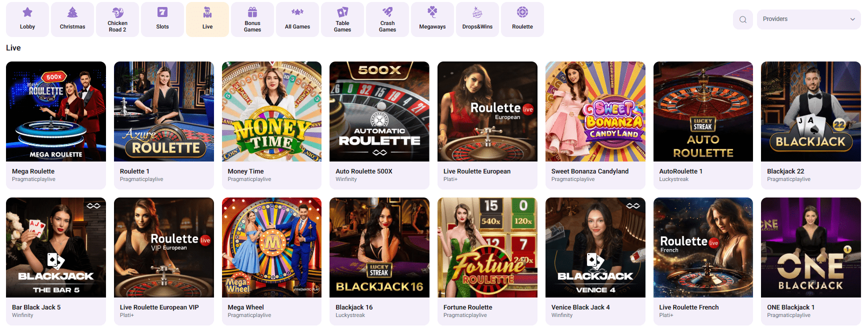Open Azure Roulette 1 game thumbnail
This screenshot has height=329, width=868.
[x=164, y=111]
